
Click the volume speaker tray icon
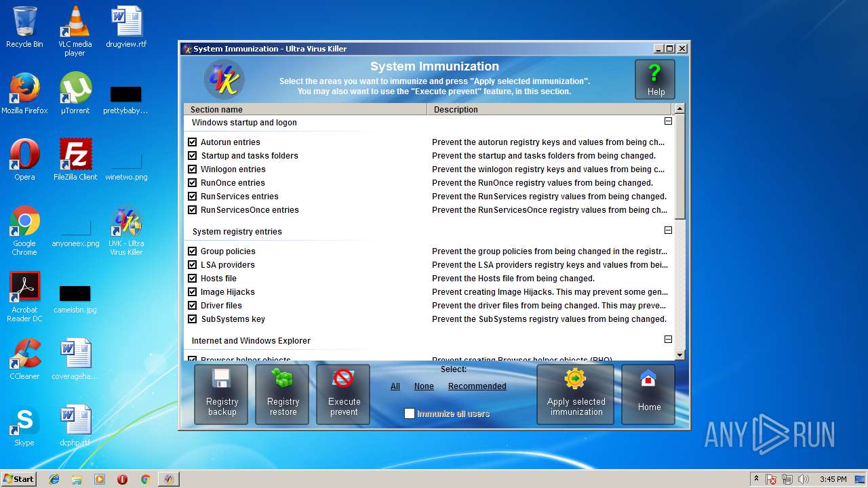(x=804, y=479)
